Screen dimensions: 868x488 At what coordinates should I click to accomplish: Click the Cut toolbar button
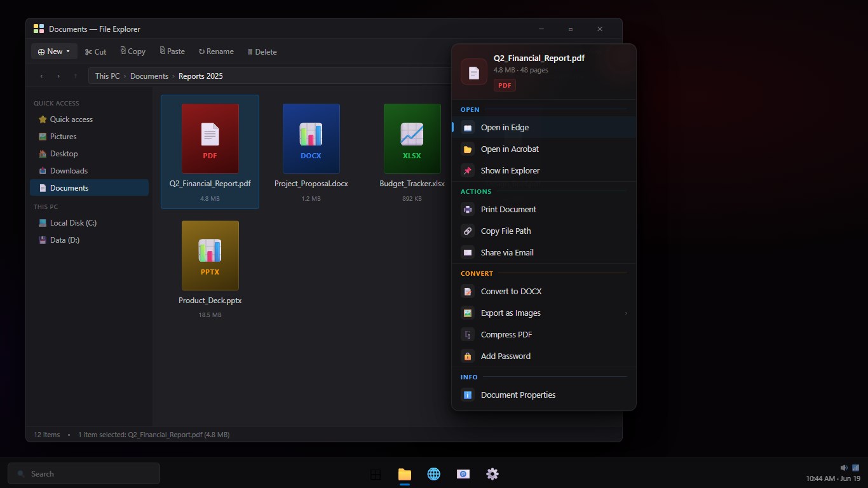pos(96,51)
